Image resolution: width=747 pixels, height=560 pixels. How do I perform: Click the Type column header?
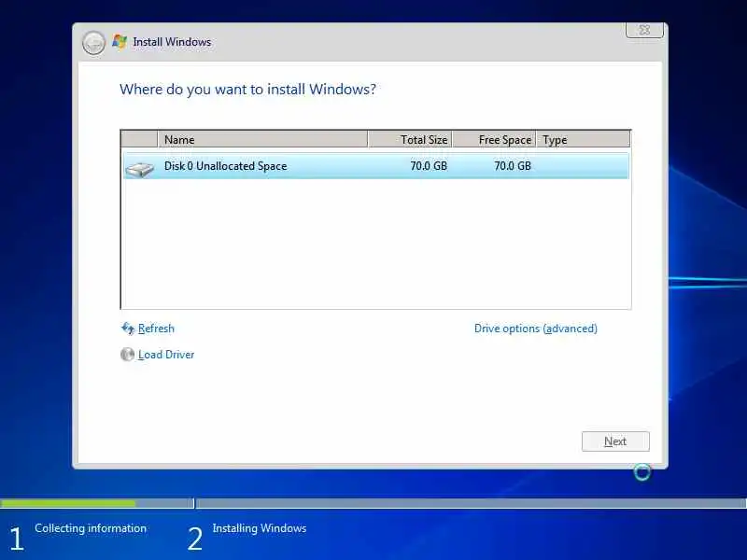(583, 139)
